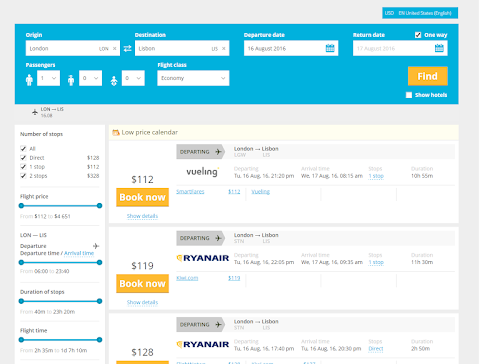Enable the Show hotels checkbox
Screen dimensions: 500x364
(409, 95)
